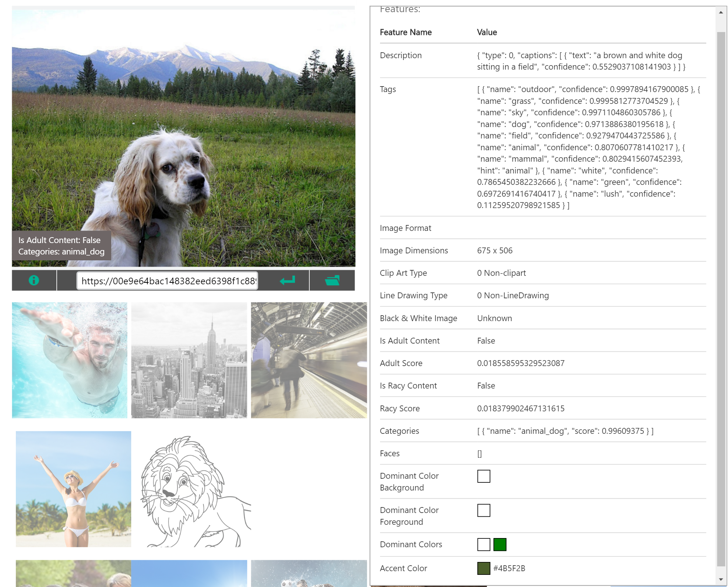Click the Dominant Color Foreground white swatch
This screenshot has height=587, width=728.
483,510
